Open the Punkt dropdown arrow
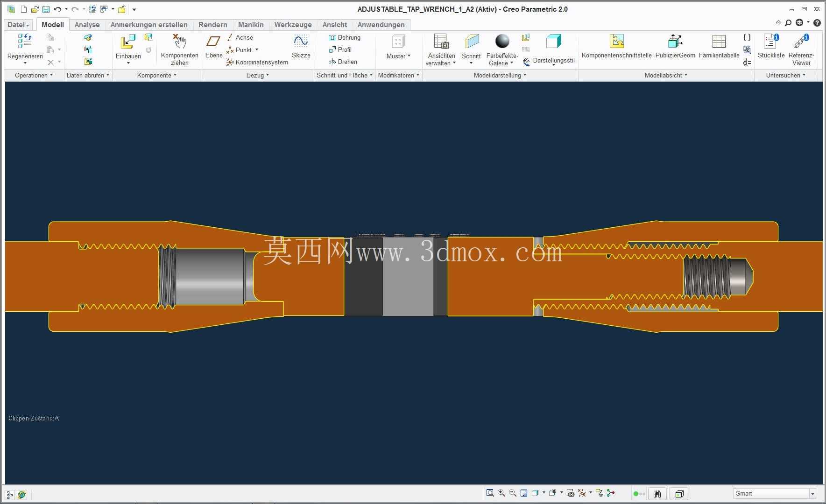The image size is (826, 504). click(x=257, y=49)
